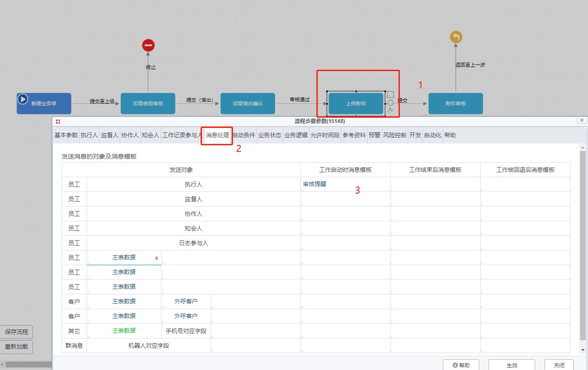Switch to the 执行人 tab
Screen dimensions: 588x370
tap(89, 135)
